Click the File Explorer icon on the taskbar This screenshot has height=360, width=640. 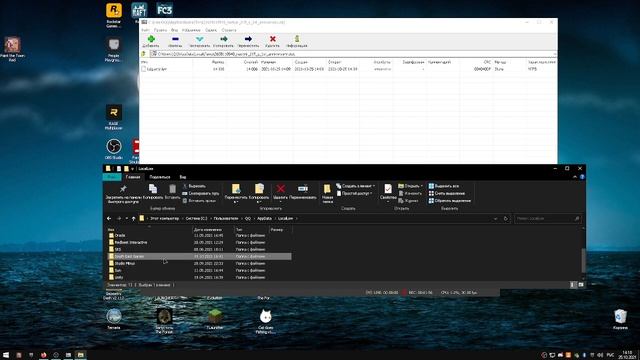point(80,355)
